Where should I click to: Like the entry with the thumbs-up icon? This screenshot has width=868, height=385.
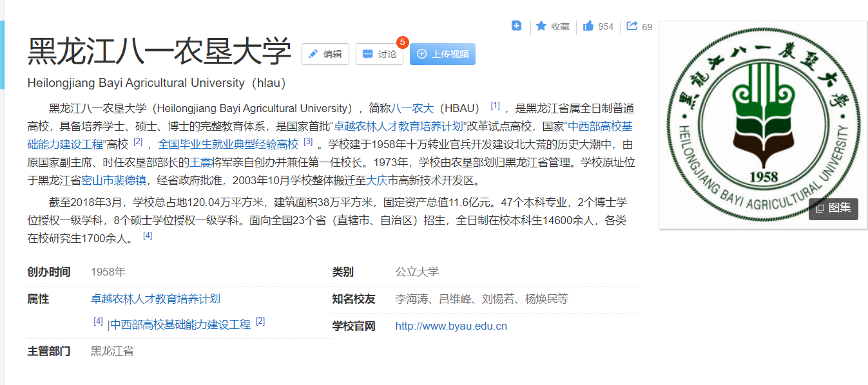(588, 26)
